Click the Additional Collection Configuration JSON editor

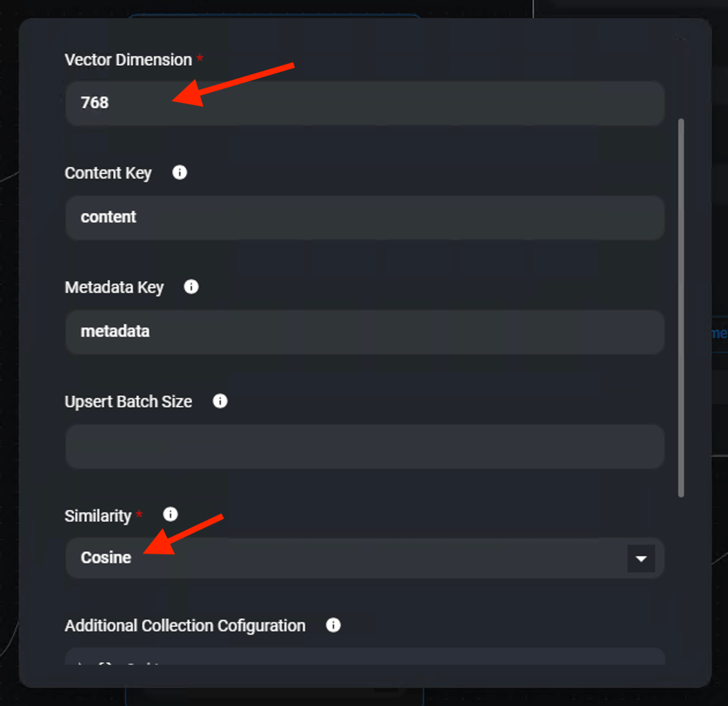tap(364, 657)
